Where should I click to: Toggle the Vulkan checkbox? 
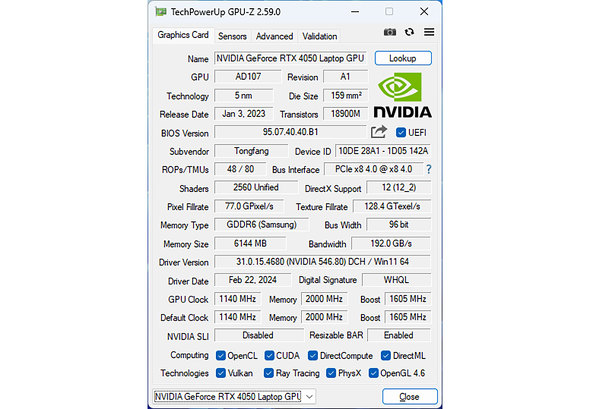tap(221, 373)
